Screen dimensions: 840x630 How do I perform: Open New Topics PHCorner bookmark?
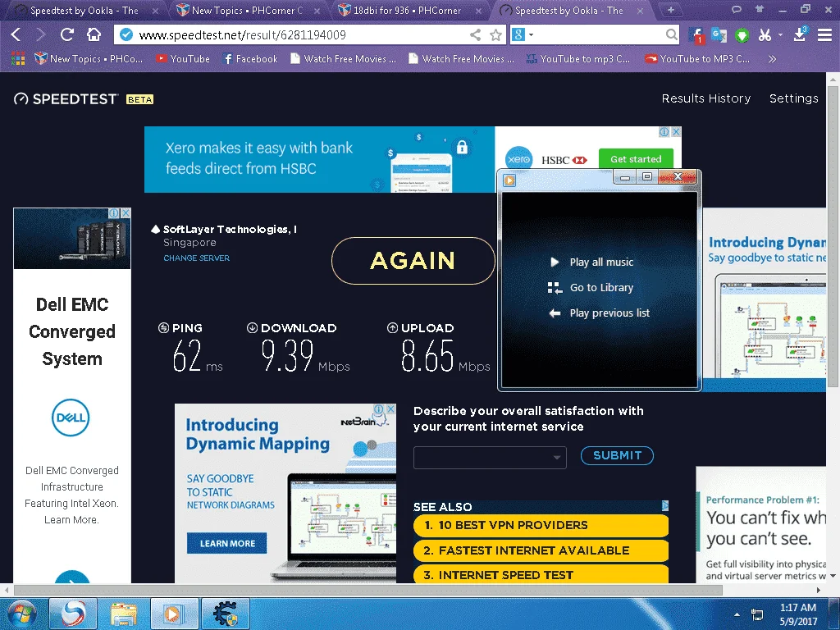click(x=89, y=59)
